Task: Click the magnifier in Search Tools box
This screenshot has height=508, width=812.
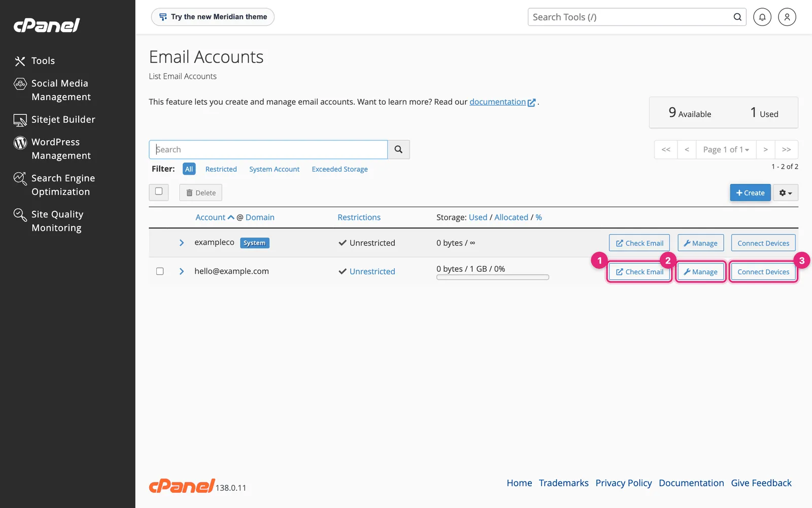Action: click(x=737, y=17)
